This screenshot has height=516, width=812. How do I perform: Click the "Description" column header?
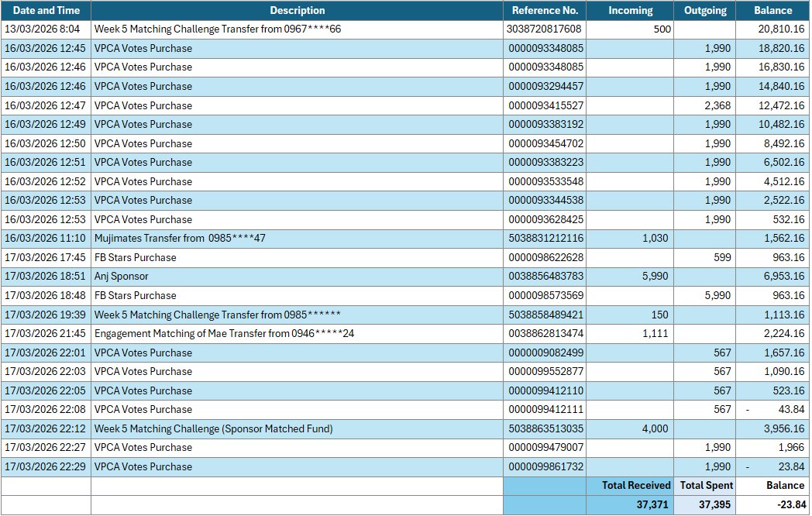(x=298, y=10)
